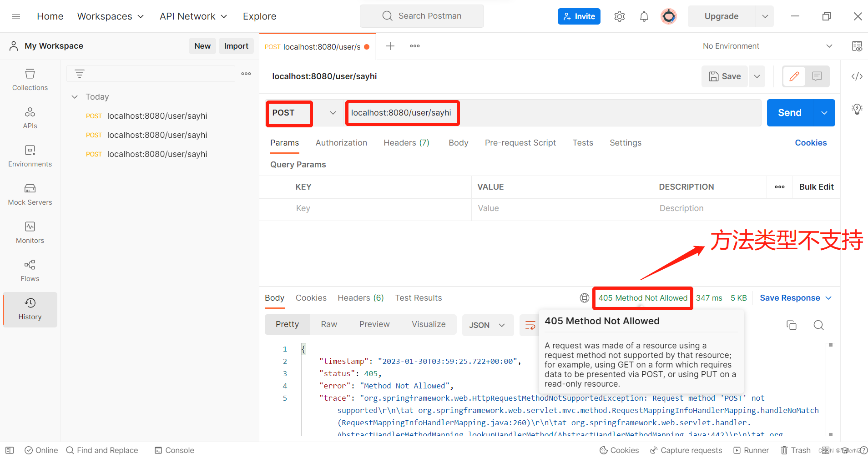Open history options ellipsis menu
Viewport: 868px width, 458px height.
246,74
